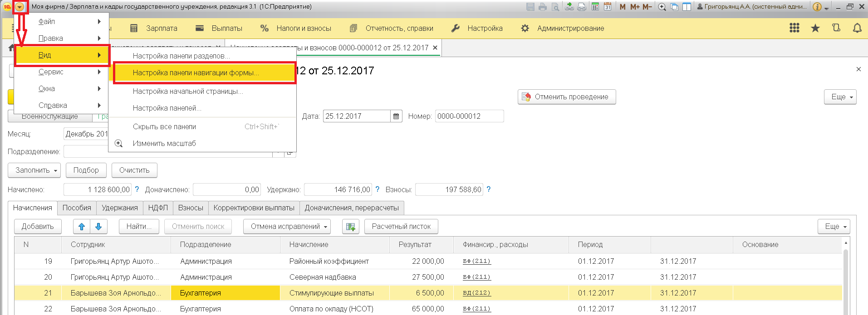Switch to the НДФЛ tab
The height and width of the screenshot is (315, 868).
(x=158, y=208)
